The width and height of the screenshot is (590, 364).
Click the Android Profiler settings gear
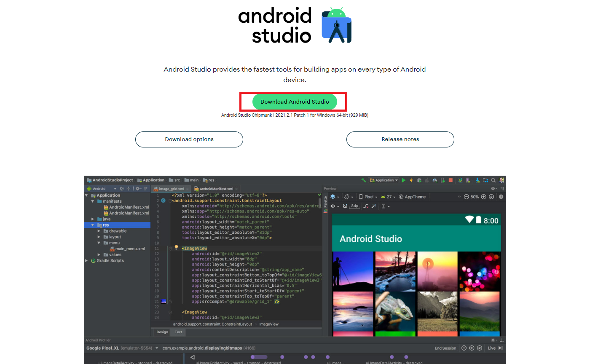493,340
